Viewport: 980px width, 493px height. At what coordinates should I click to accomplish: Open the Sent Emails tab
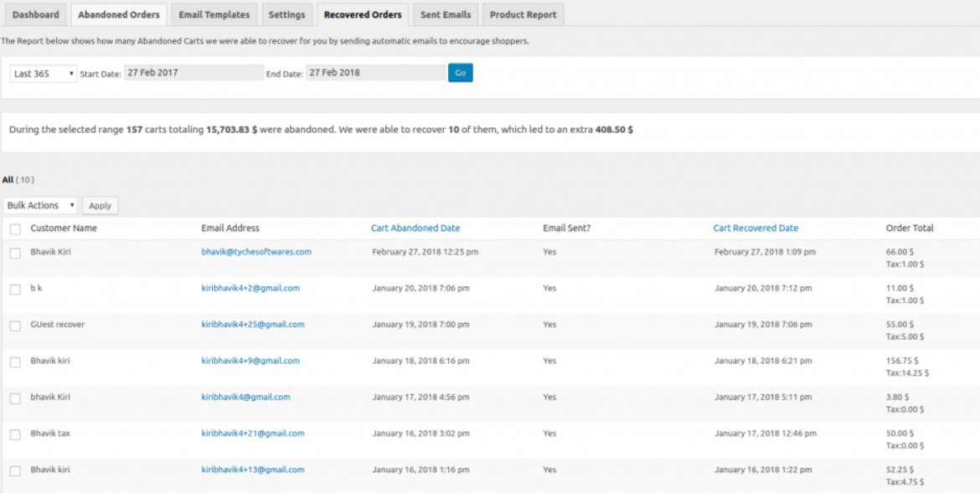pyautogui.click(x=446, y=15)
